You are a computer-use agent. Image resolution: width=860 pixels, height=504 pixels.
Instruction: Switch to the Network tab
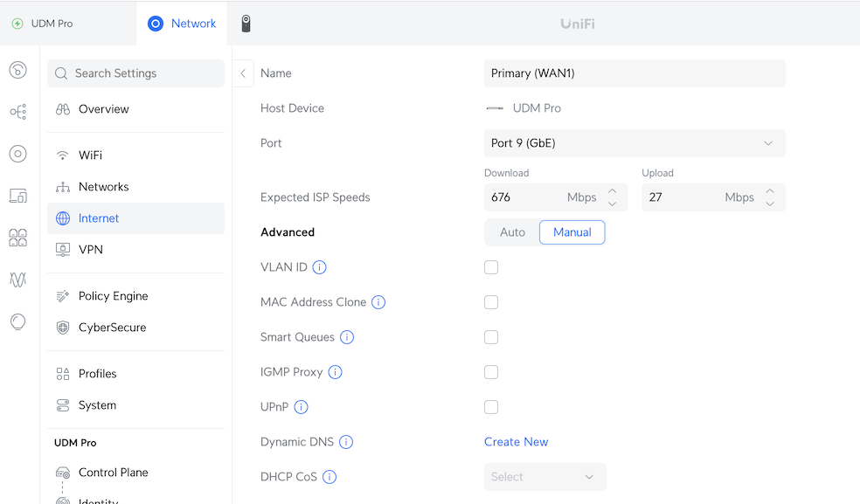pyautogui.click(x=182, y=24)
